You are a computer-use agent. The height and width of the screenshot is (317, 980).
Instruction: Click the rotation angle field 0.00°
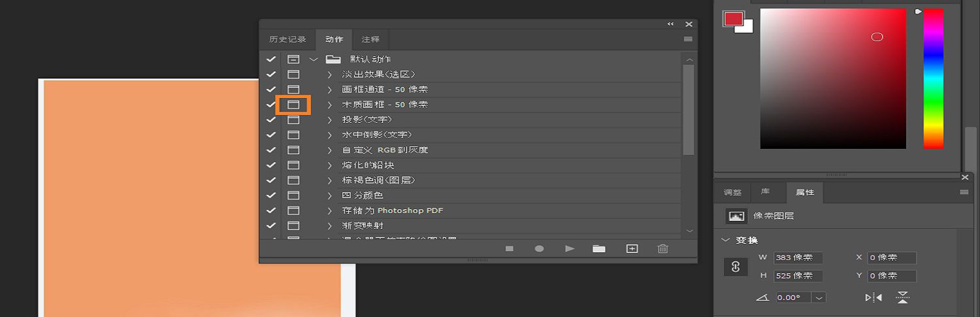click(794, 297)
